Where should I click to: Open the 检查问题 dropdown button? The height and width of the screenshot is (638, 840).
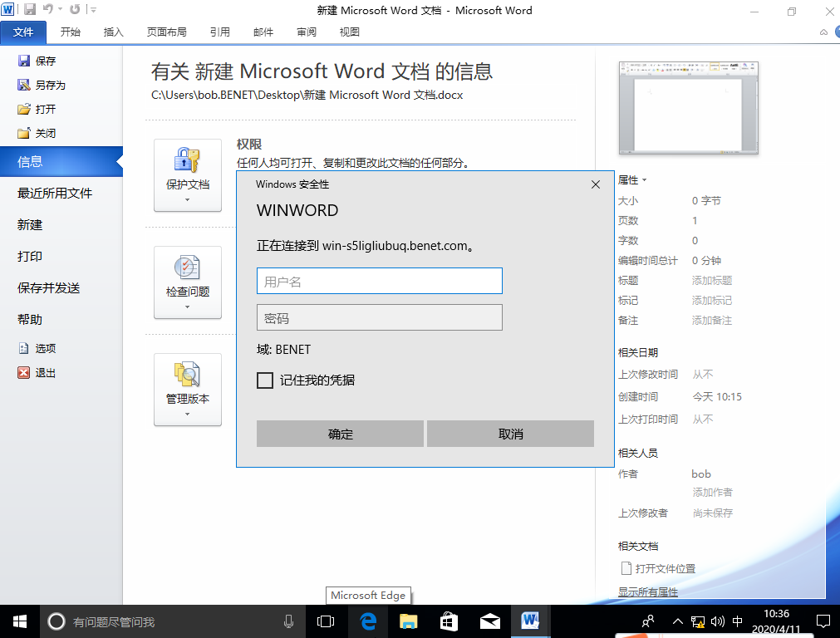pyautogui.click(x=188, y=282)
